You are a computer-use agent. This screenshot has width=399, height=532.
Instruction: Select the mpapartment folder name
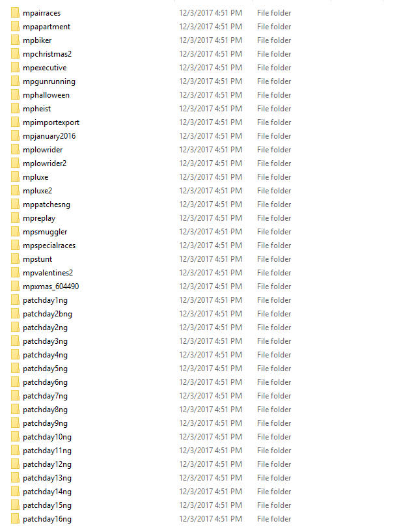point(46,27)
